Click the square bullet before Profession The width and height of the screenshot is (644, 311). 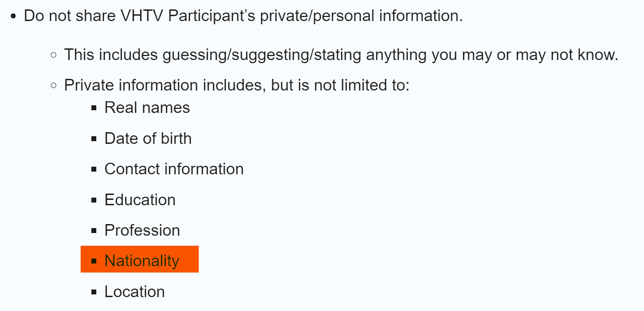coord(94,231)
